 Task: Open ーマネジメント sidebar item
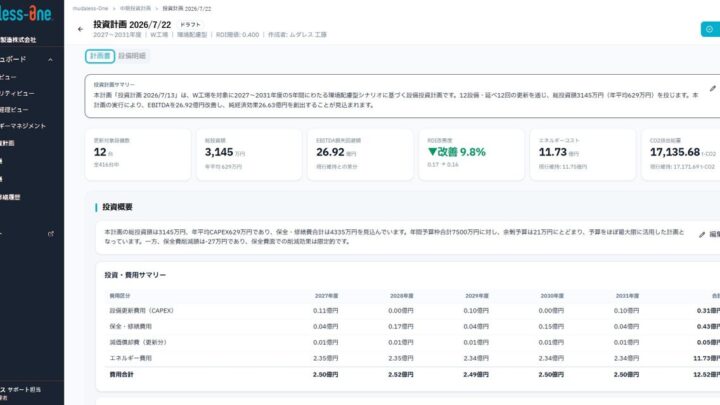(22, 126)
